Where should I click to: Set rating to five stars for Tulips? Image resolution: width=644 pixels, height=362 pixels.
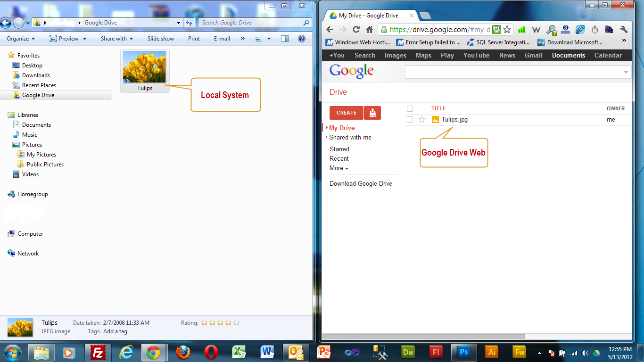(x=236, y=323)
